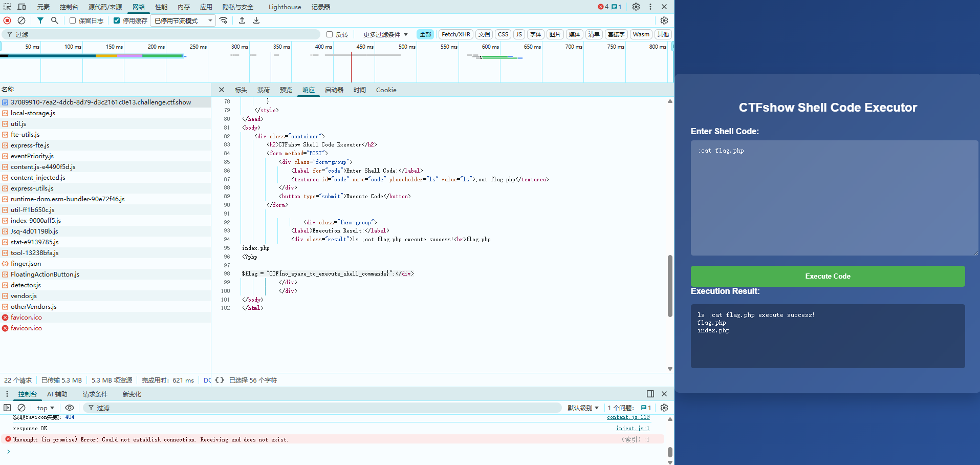Image resolution: width=980 pixels, height=465 pixels.
Task: Click issue count icon in console bar
Action: 646,408
